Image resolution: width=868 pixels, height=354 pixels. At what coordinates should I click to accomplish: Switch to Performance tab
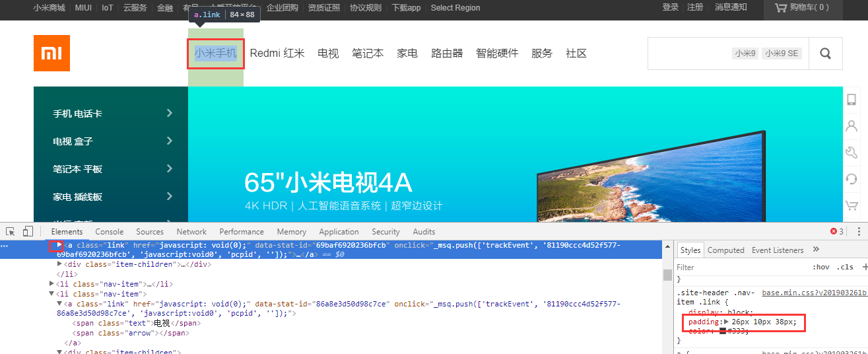(242, 232)
